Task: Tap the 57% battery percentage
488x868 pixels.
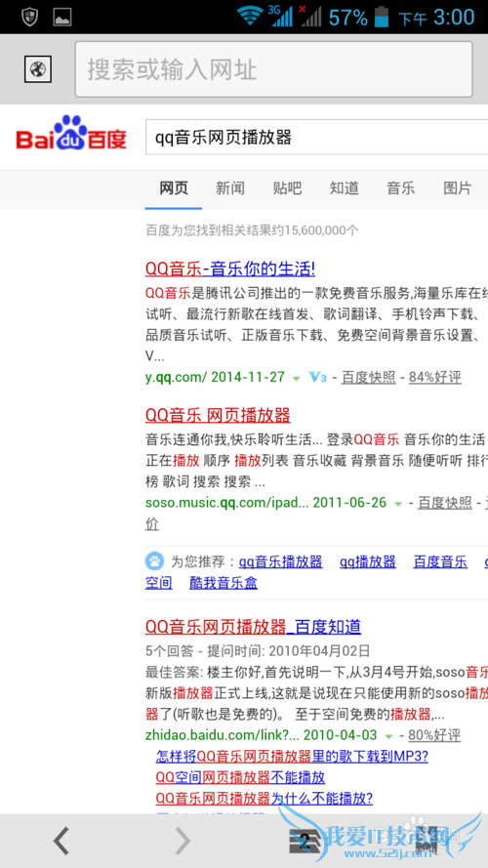Action: click(x=348, y=18)
